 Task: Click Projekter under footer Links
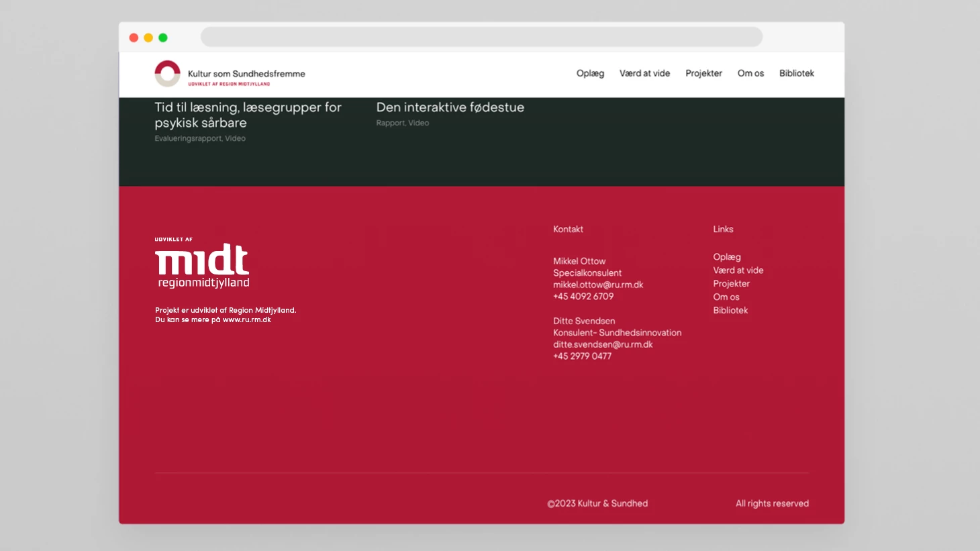732,284
